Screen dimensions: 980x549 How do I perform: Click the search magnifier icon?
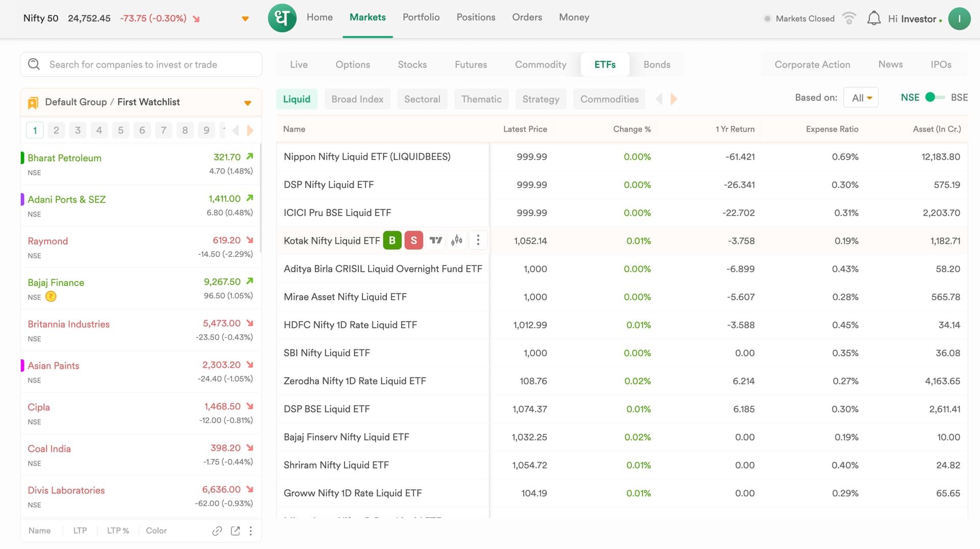pos(34,64)
